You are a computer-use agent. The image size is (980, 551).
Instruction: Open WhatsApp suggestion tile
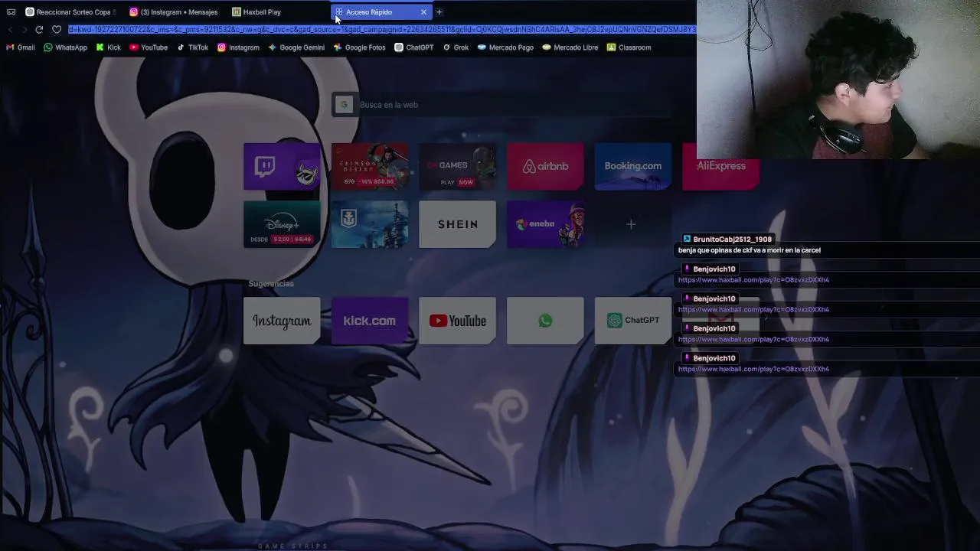545,321
